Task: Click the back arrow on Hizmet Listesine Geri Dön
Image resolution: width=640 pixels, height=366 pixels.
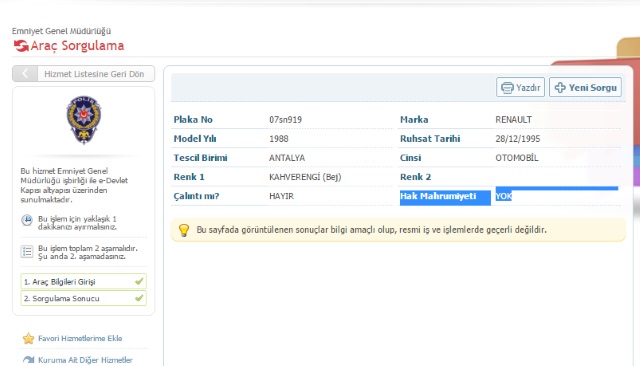Action: click(25, 73)
